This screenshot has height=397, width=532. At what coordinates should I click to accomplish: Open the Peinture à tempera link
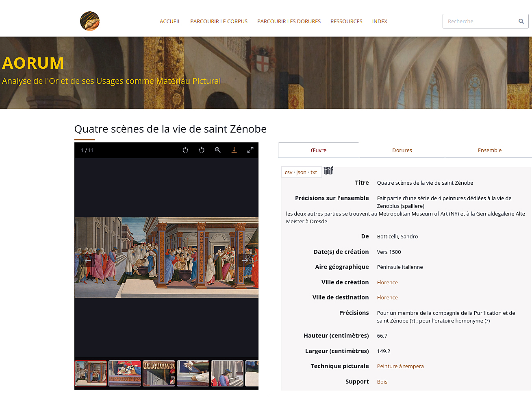click(400, 366)
